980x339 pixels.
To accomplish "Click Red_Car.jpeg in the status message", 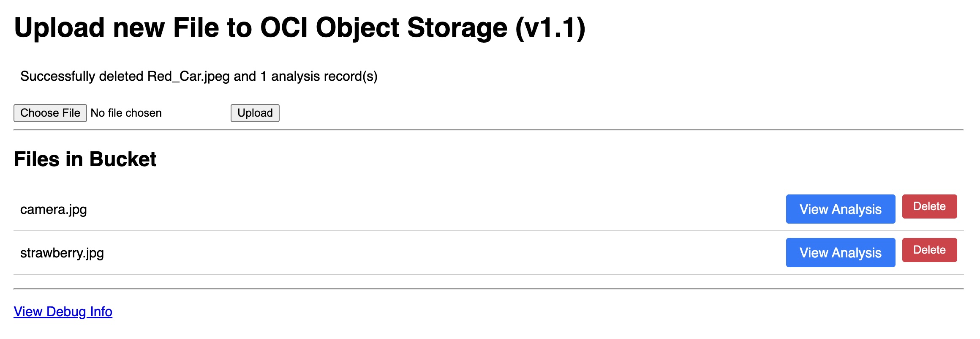I will [188, 77].
